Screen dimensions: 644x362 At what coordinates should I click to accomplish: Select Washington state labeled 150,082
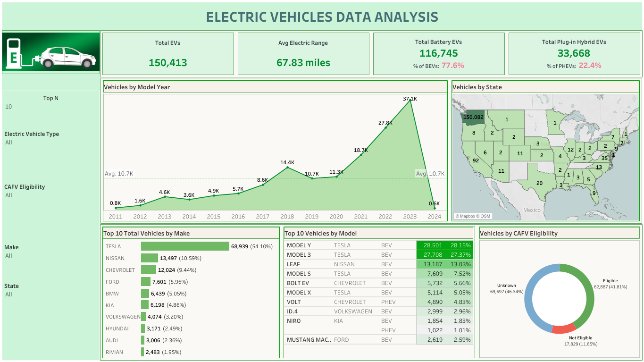pos(474,117)
